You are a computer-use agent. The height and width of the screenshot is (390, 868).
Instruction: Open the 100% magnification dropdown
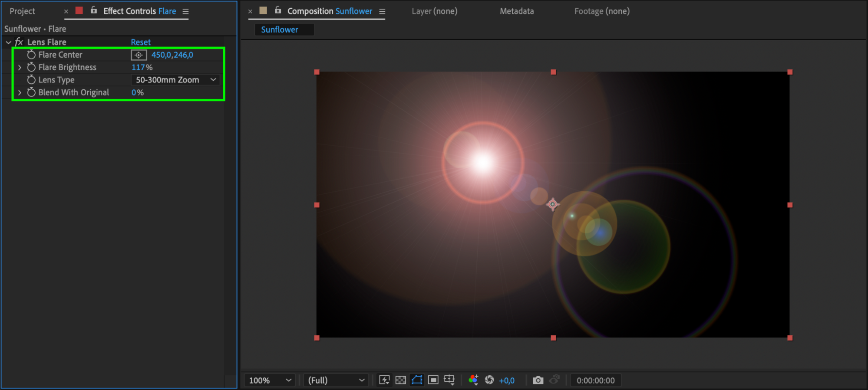(270, 380)
